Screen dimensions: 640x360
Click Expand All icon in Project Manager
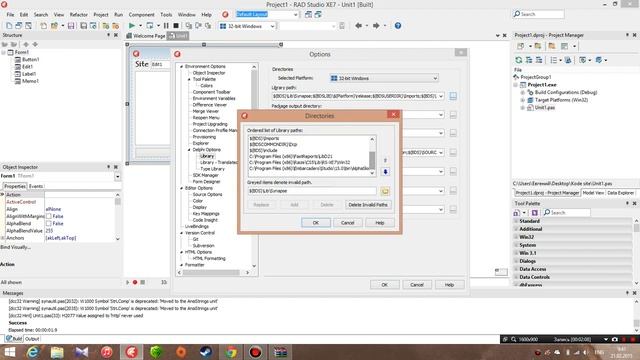pos(529,60)
